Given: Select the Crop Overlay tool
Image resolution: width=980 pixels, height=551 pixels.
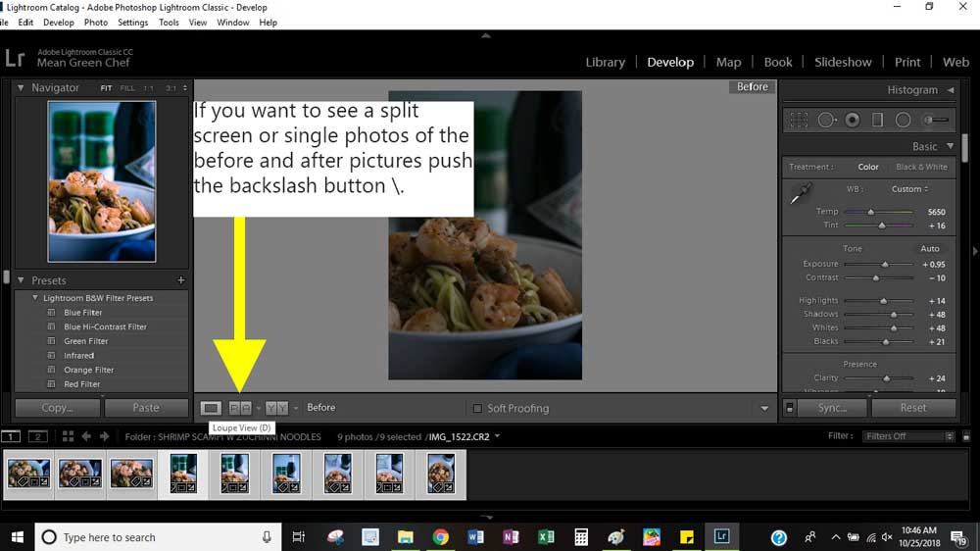Looking at the screenshot, I should click(x=799, y=120).
